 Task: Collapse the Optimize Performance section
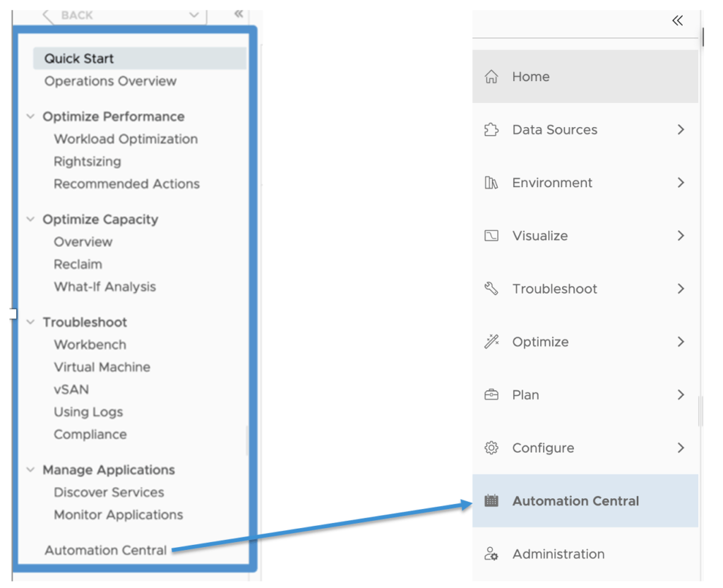(x=30, y=116)
